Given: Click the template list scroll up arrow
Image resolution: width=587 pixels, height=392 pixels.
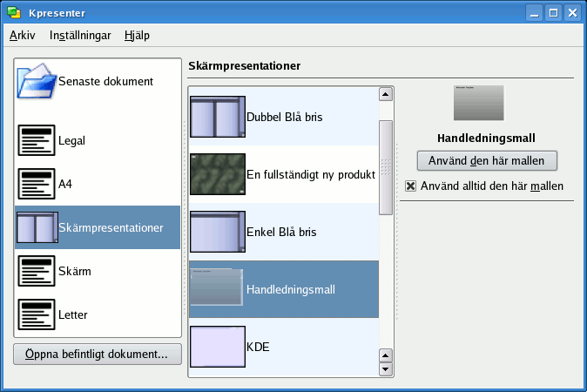Looking at the screenshot, I should click(385, 94).
